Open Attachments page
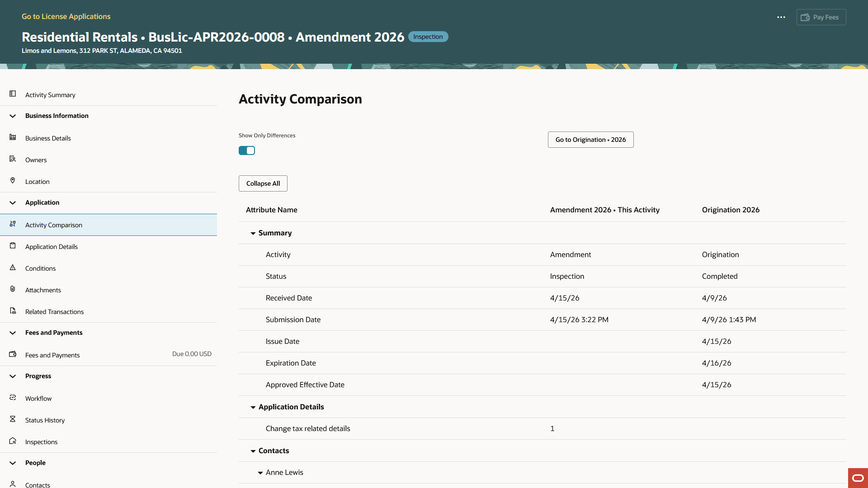The image size is (868, 488). tap(43, 290)
